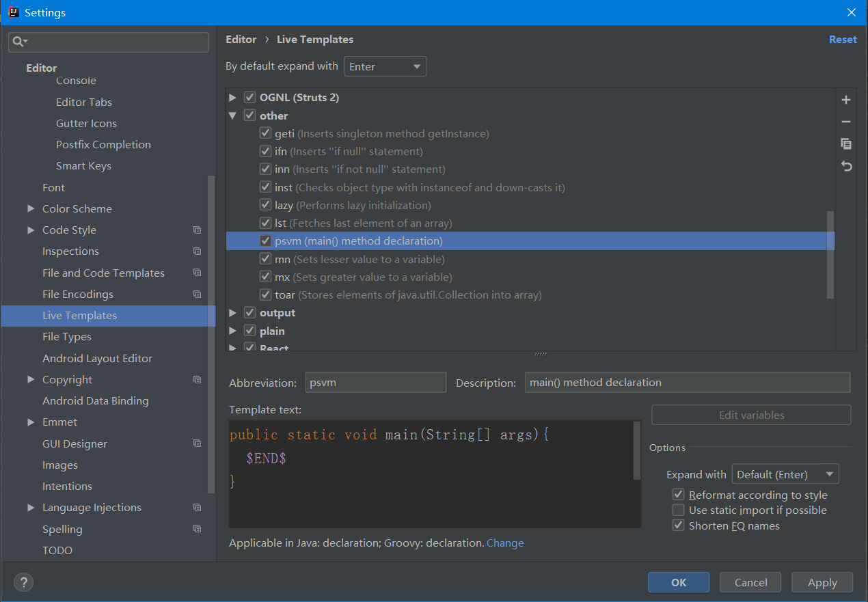Screen dimensions: 868x602
Task: Remove the selected live template
Action: coord(846,122)
